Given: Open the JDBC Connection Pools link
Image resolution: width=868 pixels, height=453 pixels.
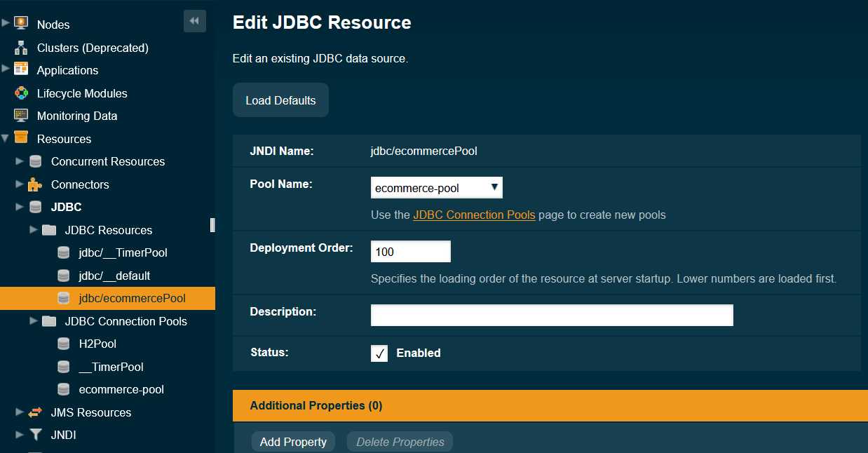Looking at the screenshot, I should point(474,215).
